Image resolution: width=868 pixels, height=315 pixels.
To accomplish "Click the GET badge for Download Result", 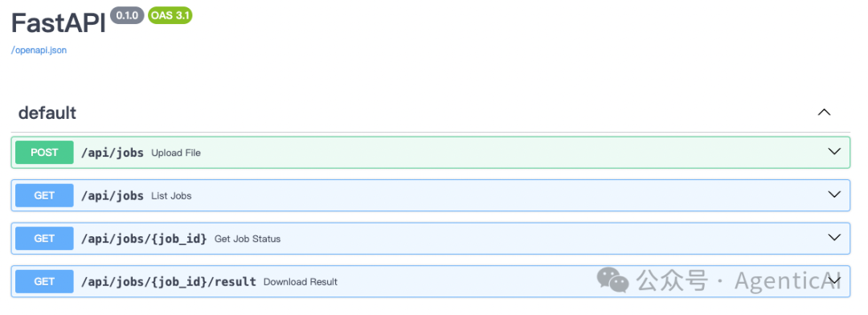I will click(44, 281).
